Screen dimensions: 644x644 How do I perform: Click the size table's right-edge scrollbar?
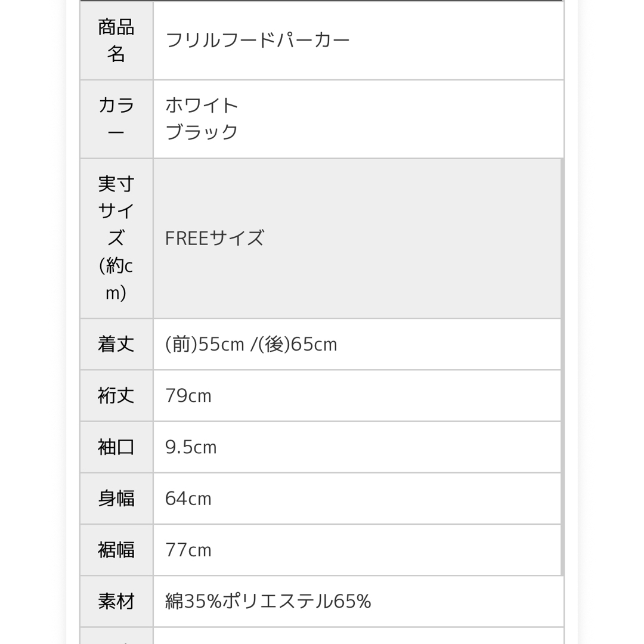point(562,367)
